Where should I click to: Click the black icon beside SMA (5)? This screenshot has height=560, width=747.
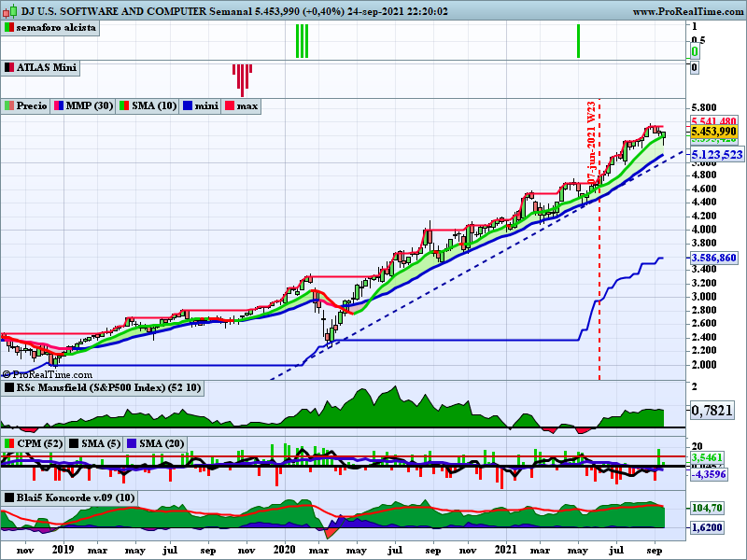(x=74, y=444)
